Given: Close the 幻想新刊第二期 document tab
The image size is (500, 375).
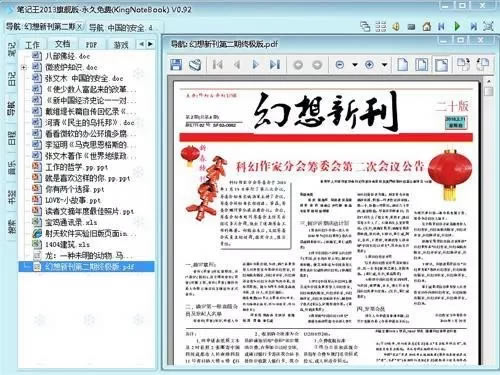Looking at the screenshot, I should point(80,26).
